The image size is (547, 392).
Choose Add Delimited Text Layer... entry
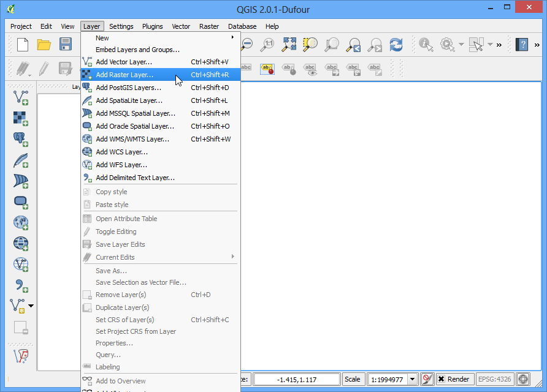(x=161, y=178)
